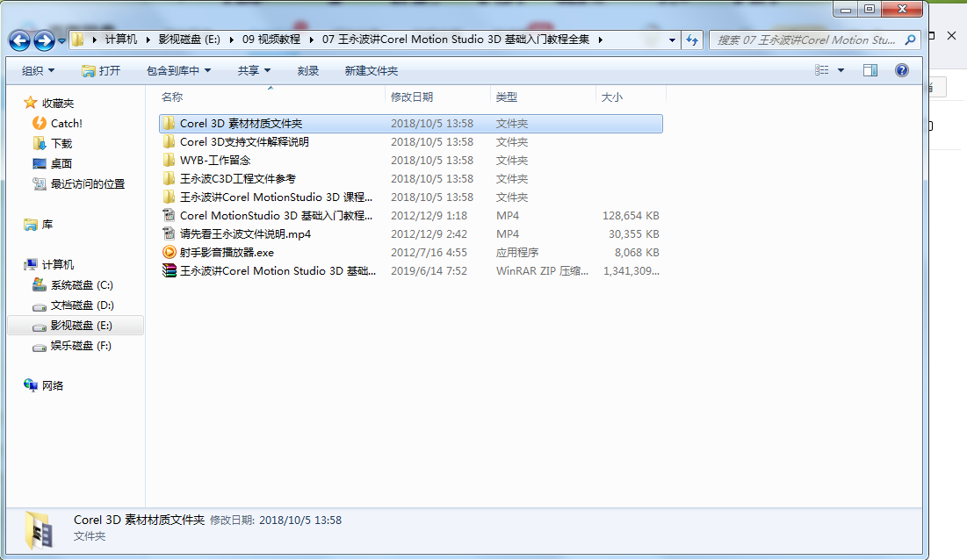Click the WinRAR archive books icon

pos(169,270)
